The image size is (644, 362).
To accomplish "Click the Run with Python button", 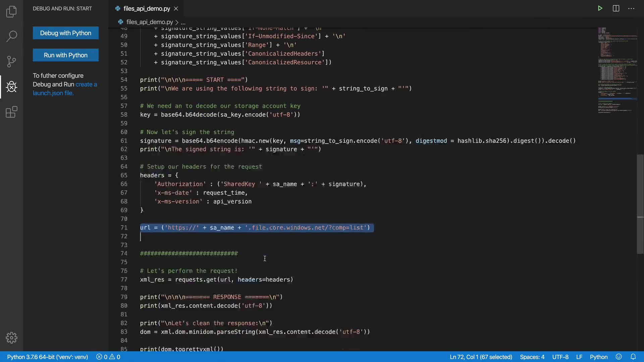I will point(66,55).
